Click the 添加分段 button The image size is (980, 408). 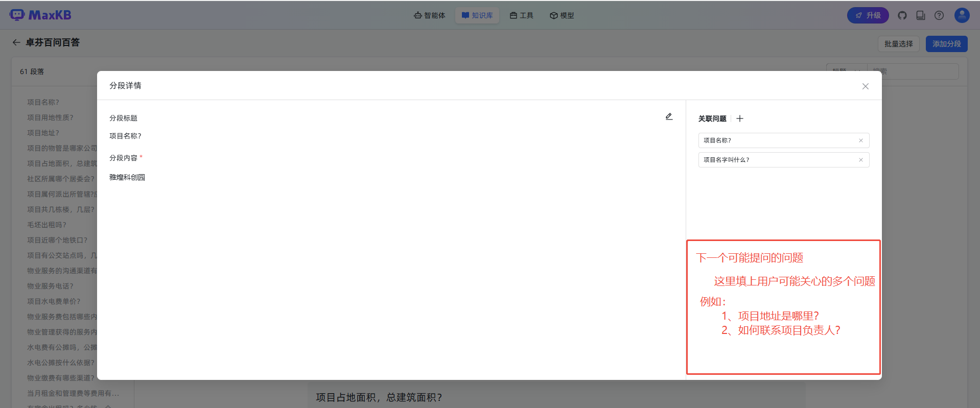[x=946, y=44]
